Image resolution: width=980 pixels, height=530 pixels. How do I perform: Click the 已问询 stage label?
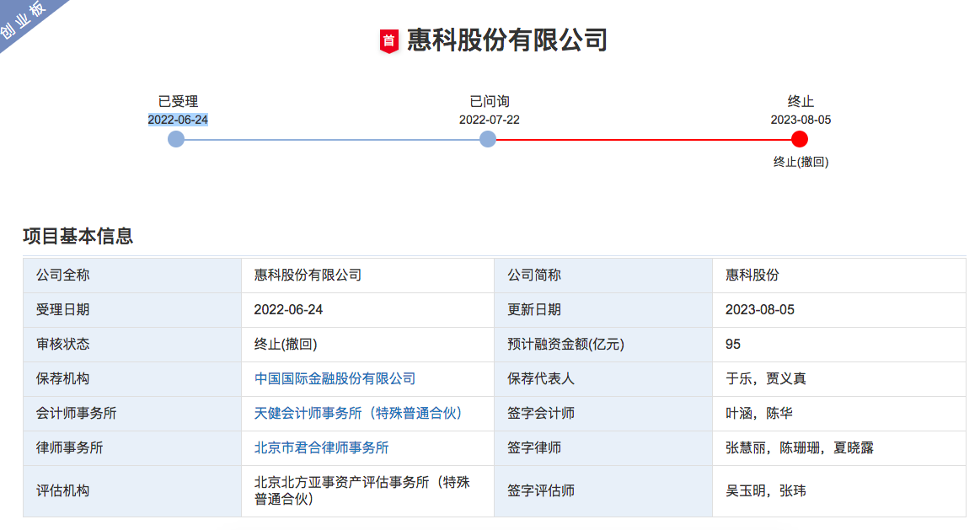[490, 101]
